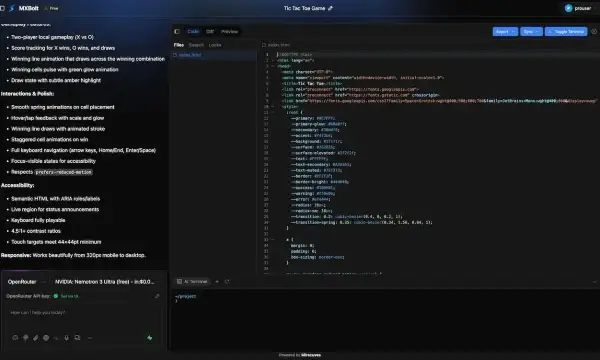Click the 'Free' plan badge

tap(51, 8)
